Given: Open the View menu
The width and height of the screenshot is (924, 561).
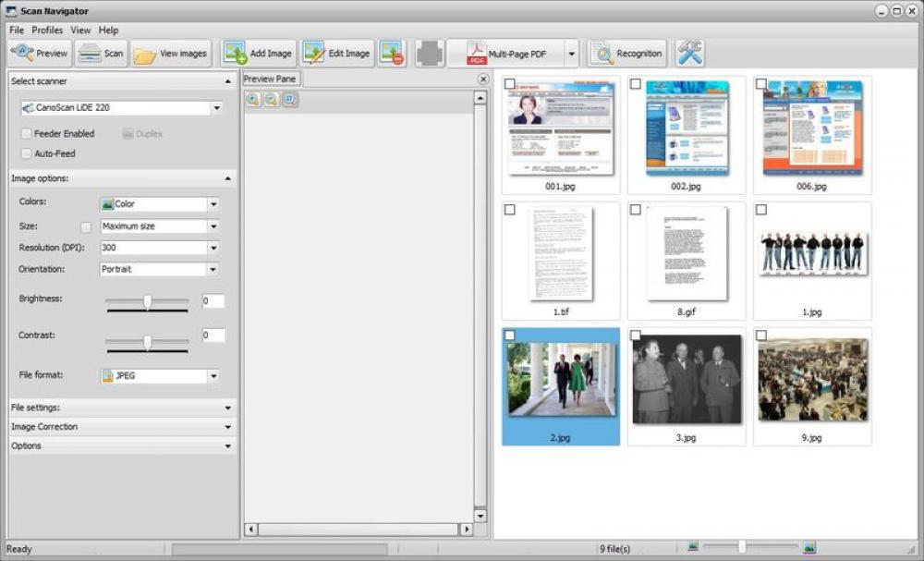Looking at the screenshot, I should pos(80,29).
